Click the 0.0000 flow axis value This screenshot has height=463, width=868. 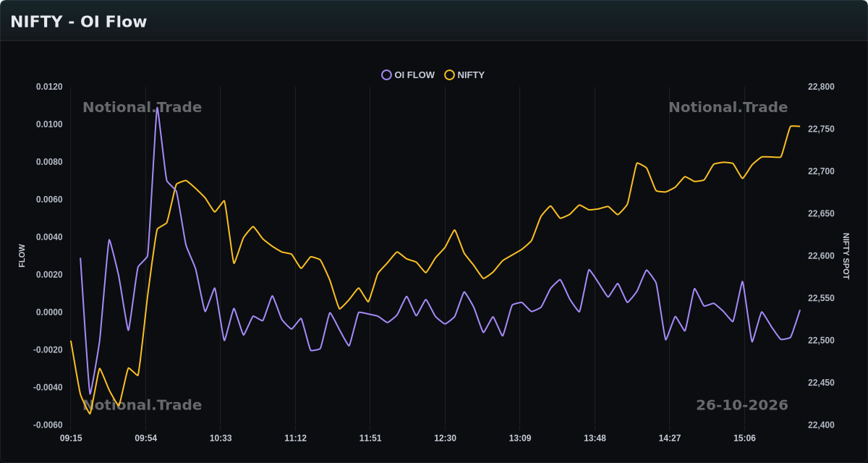(x=49, y=313)
